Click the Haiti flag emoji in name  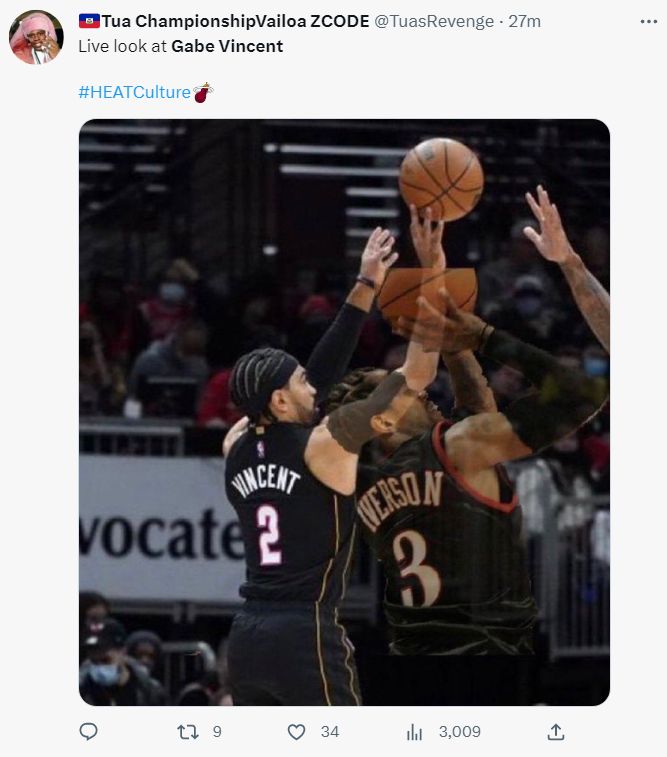89,21
